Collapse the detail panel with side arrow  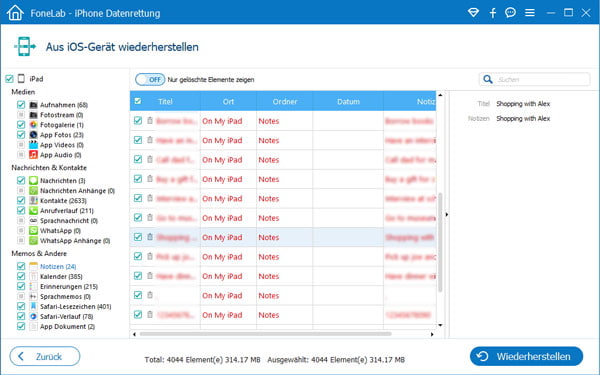click(x=447, y=215)
